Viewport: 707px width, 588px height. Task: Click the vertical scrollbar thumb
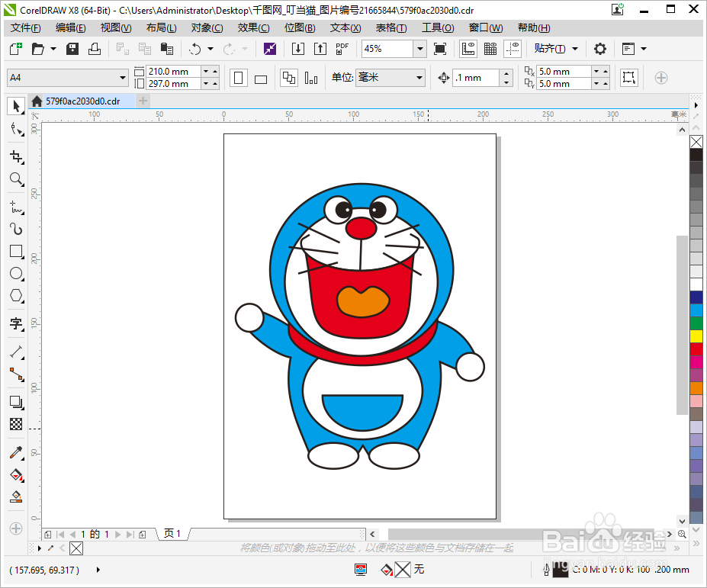(682, 325)
